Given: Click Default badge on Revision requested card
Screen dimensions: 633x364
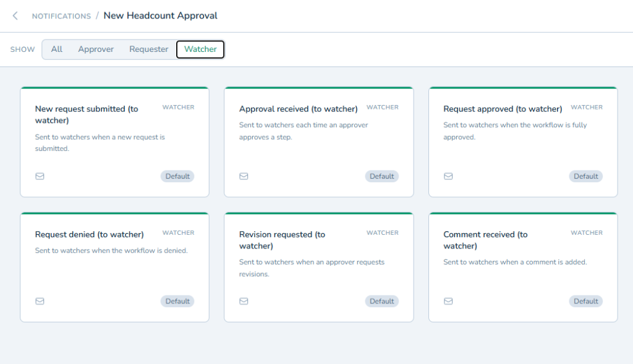Looking at the screenshot, I should pos(381,302).
